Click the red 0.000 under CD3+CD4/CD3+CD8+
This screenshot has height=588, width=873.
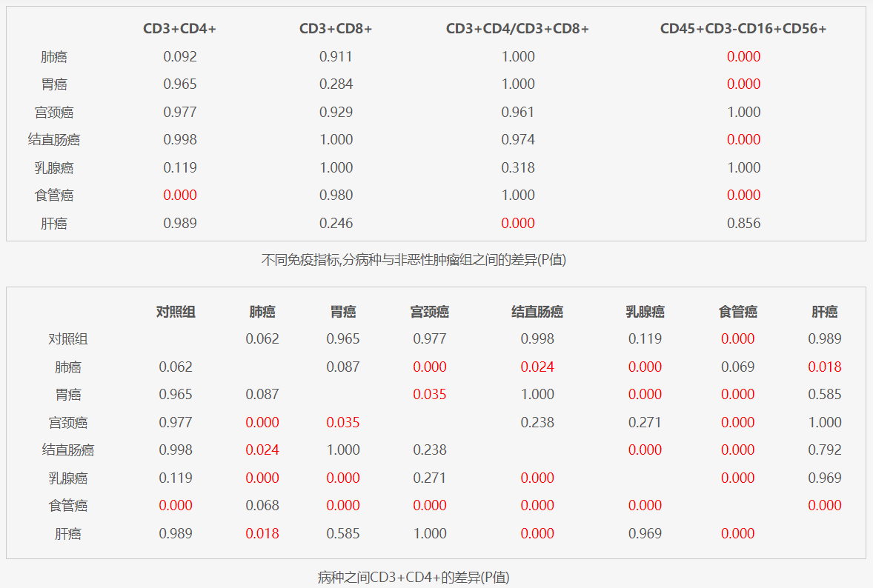(518, 223)
